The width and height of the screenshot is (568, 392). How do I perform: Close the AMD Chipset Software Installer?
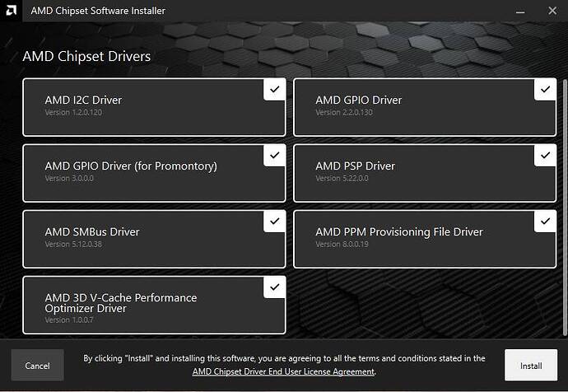(x=552, y=11)
